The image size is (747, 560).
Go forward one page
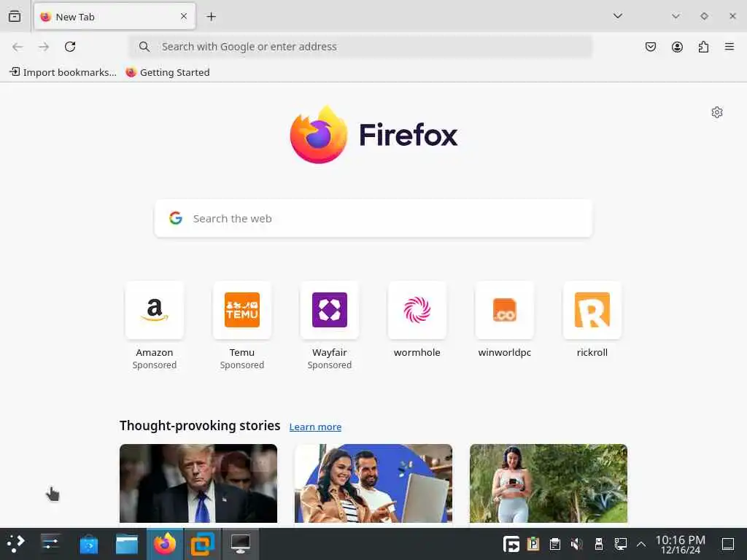pyautogui.click(x=44, y=47)
